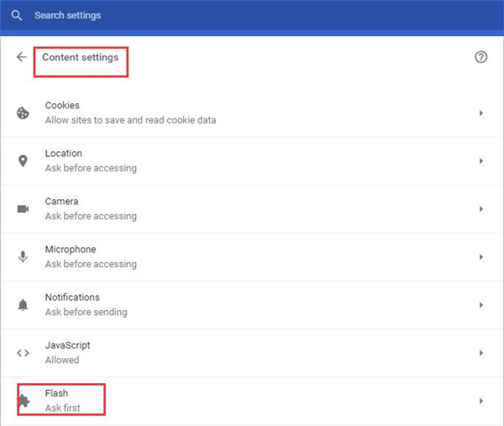504x426 pixels.
Task: Open the Cookies setting
Action: pos(252,113)
